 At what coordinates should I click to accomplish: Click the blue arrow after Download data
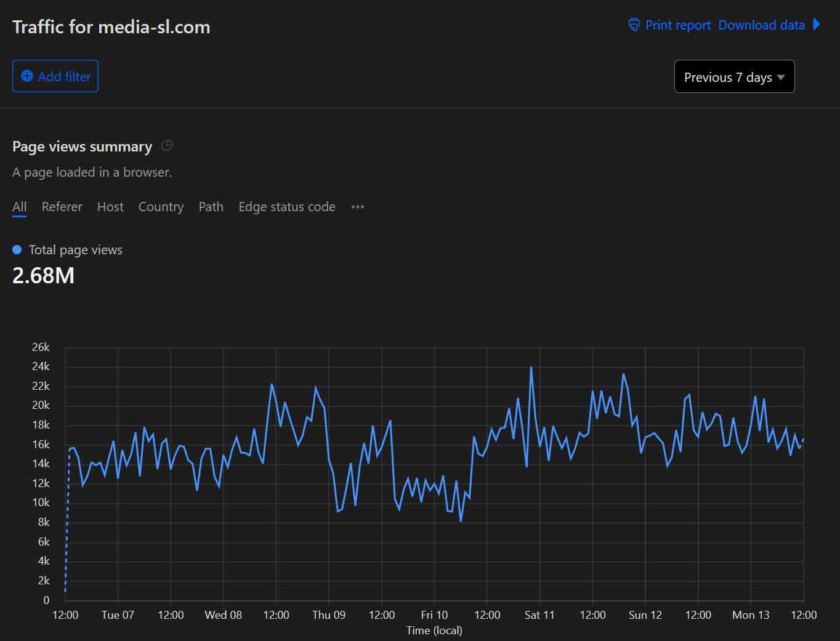point(817,25)
